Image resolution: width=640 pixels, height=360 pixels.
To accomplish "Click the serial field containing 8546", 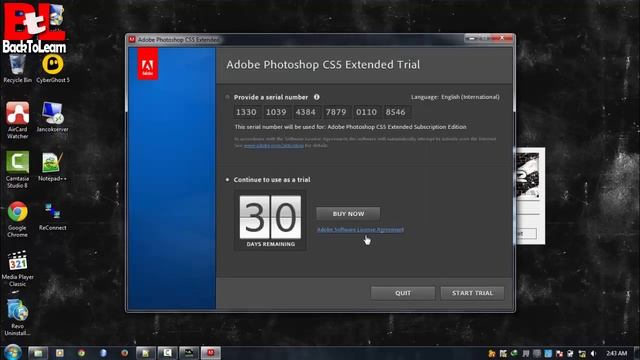I will (396, 112).
